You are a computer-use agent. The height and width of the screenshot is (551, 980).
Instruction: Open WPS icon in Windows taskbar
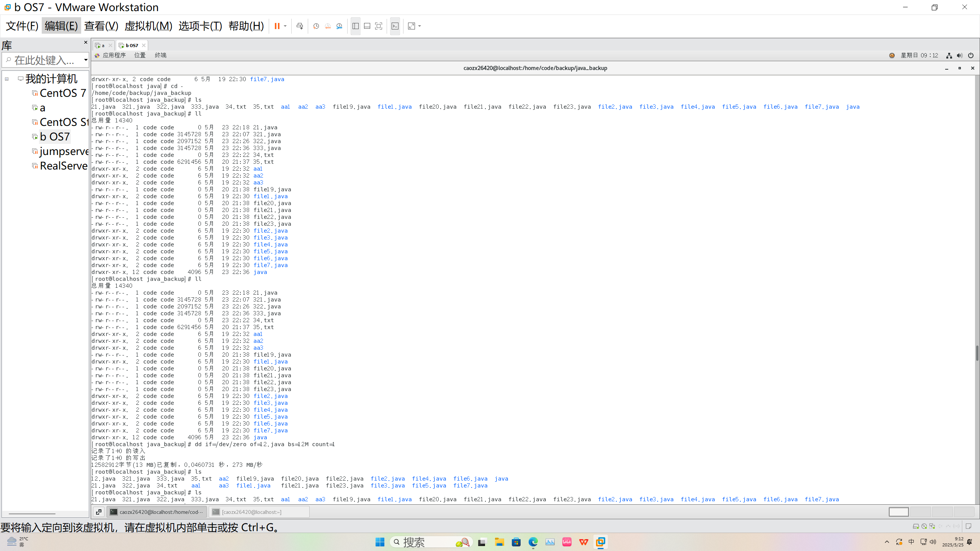point(583,542)
